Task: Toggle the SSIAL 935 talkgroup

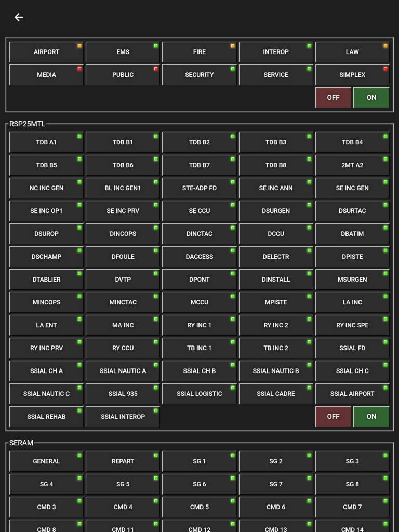Action: (x=123, y=394)
